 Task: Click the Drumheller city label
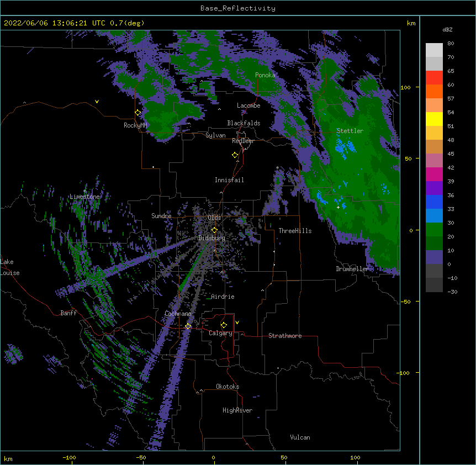(352, 269)
